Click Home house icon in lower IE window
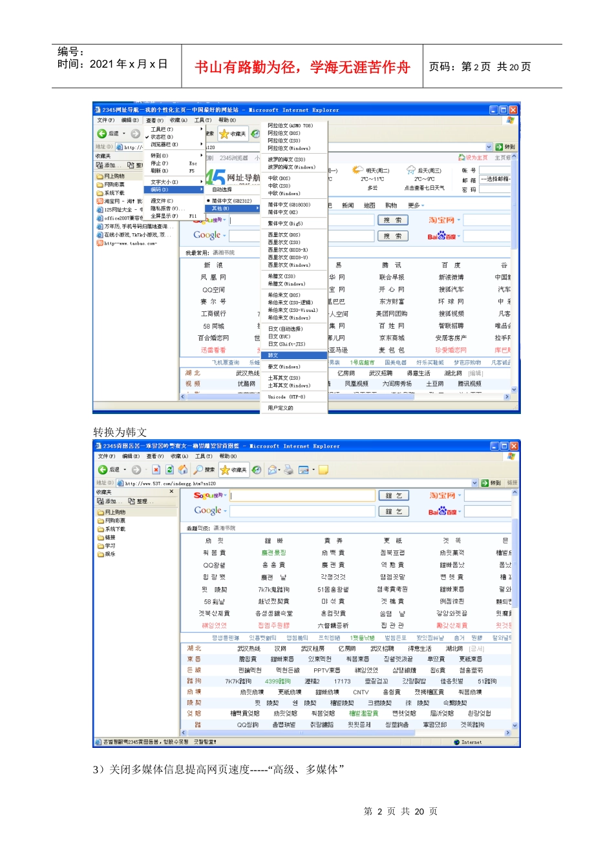Viewport: 614px width, 868px height. coord(183,470)
